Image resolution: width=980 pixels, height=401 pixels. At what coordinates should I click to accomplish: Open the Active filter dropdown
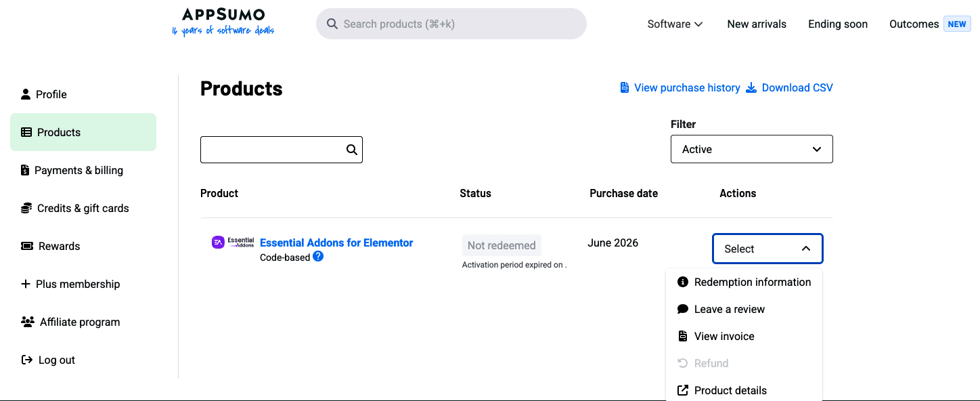pos(752,149)
